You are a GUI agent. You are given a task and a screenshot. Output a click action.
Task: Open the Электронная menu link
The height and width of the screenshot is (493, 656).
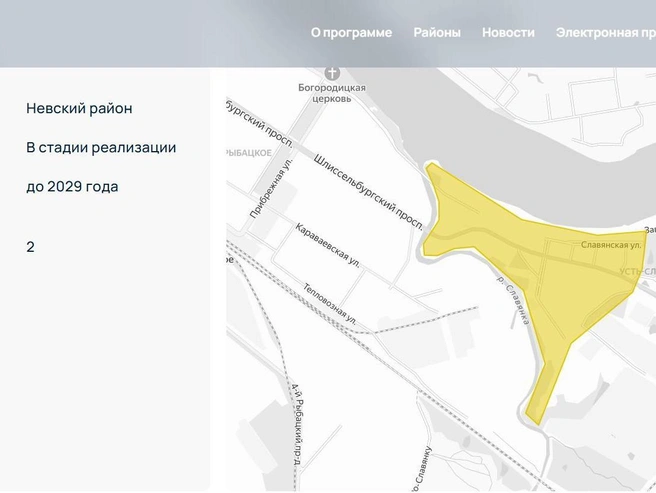pos(605,33)
